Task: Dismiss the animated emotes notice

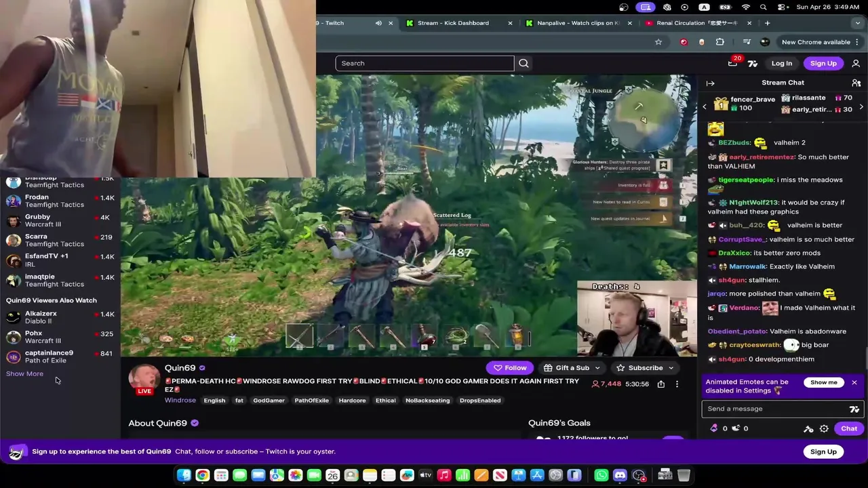Action: click(x=854, y=382)
